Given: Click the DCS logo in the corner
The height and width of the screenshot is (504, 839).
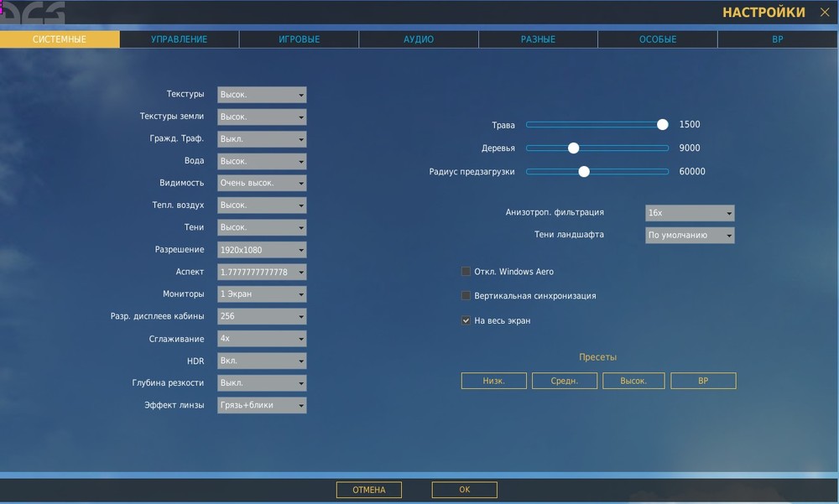Looking at the screenshot, I should coord(32,13).
